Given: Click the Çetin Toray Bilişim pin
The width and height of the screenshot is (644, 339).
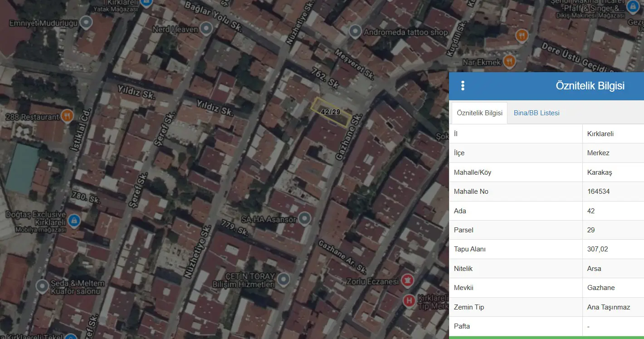Looking at the screenshot, I should (283, 279).
